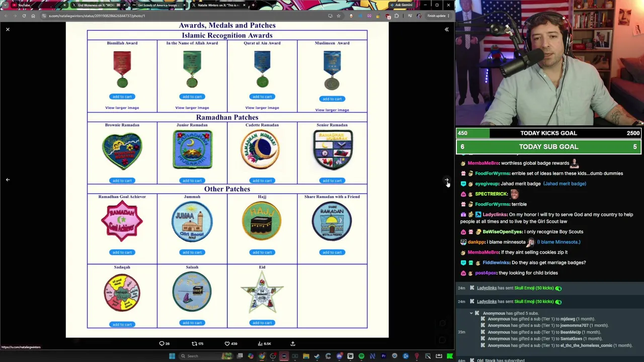Image resolution: width=644 pixels, height=362 pixels.
Task: Select the Natalie Winters on X tab
Action: [x=218, y=5]
